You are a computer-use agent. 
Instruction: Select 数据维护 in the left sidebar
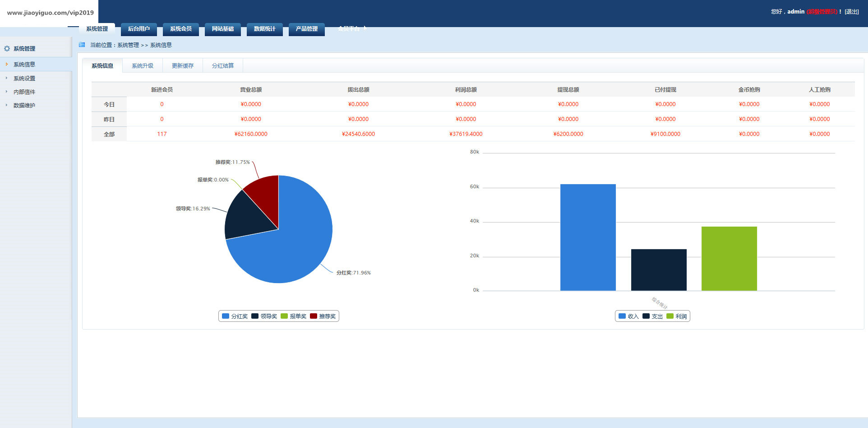tap(24, 106)
